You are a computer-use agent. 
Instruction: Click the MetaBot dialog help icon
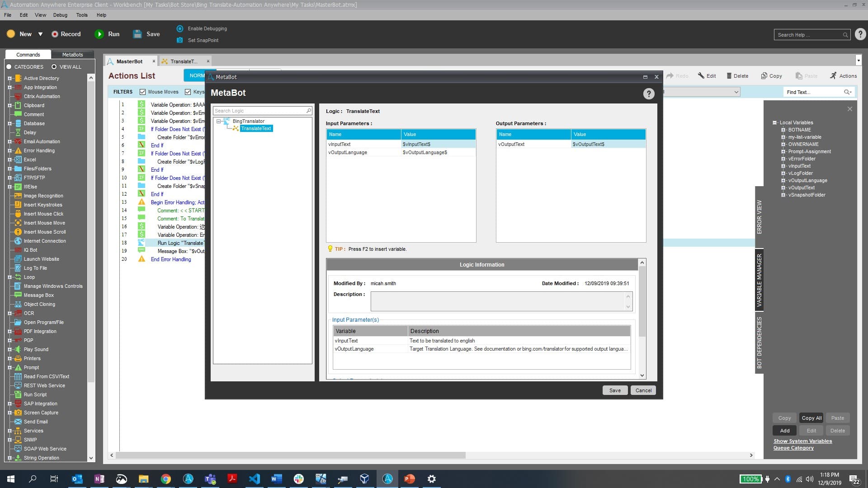tap(649, 94)
